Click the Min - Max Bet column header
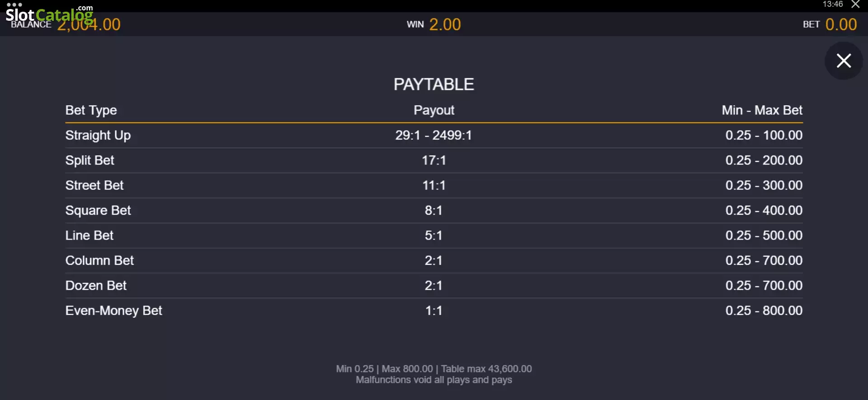Image resolution: width=868 pixels, height=400 pixels. pos(762,110)
